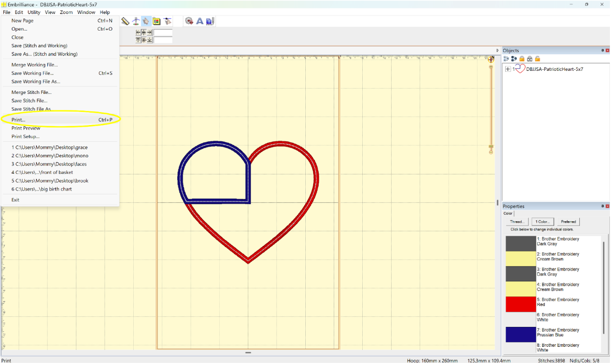Select the Prussian Blue color swatch
Viewport: 611px width, 364px height.
(x=520, y=334)
